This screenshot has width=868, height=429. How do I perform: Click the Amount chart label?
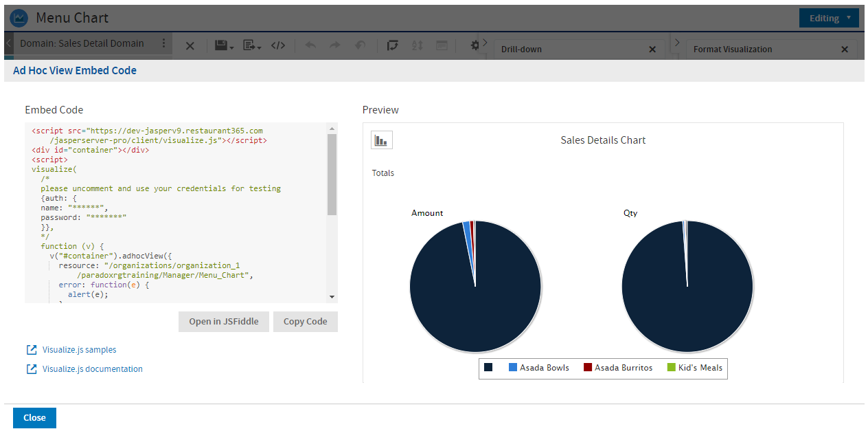pos(427,213)
